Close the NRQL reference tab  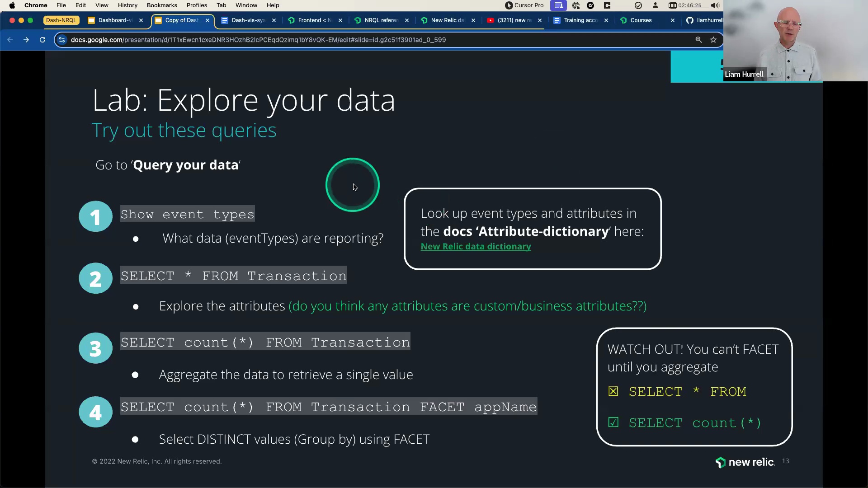coord(407,20)
